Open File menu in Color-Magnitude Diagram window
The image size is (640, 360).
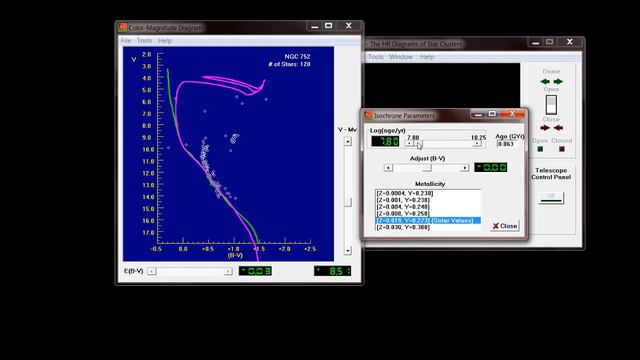tap(126, 41)
